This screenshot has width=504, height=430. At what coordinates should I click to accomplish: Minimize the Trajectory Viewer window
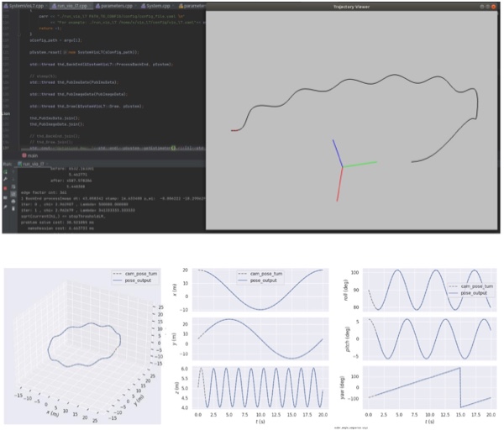click(x=482, y=7)
